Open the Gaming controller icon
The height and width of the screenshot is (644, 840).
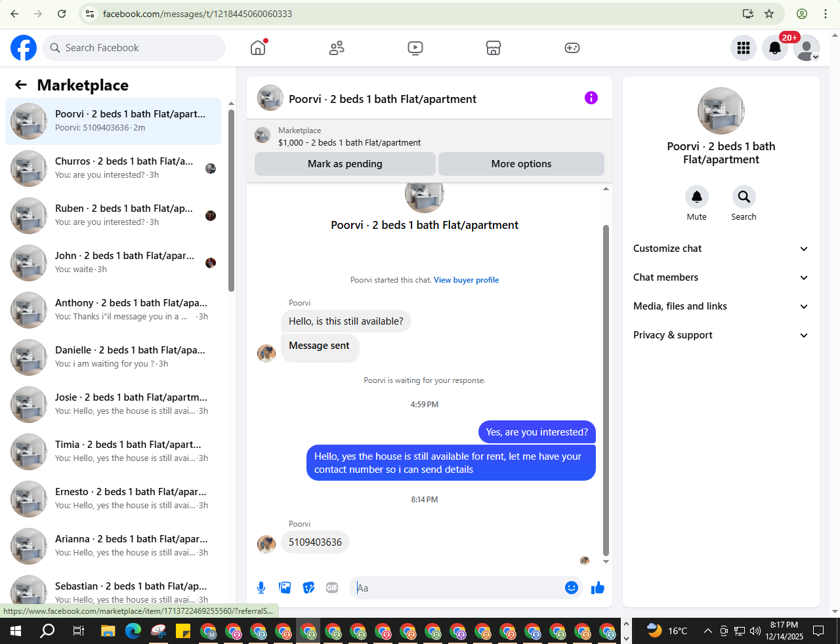click(x=572, y=48)
